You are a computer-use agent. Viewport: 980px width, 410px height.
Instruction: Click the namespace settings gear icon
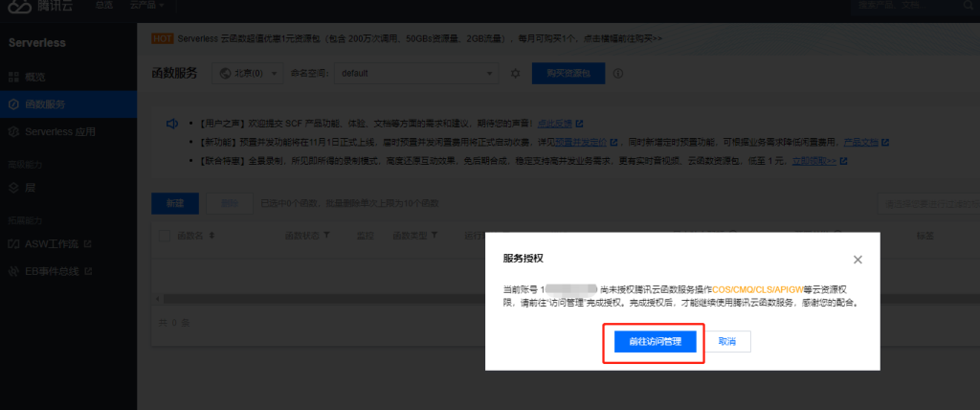pyautogui.click(x=516, y=73)
